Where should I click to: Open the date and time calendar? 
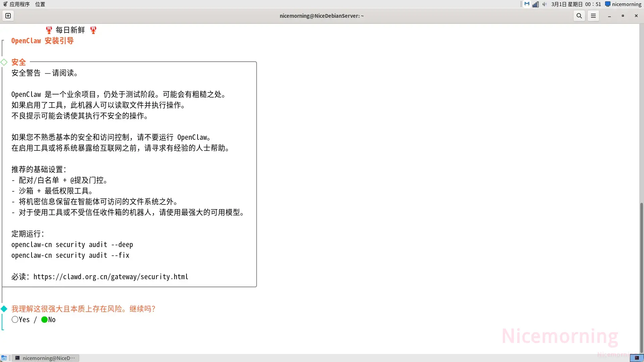click(576, 4)
